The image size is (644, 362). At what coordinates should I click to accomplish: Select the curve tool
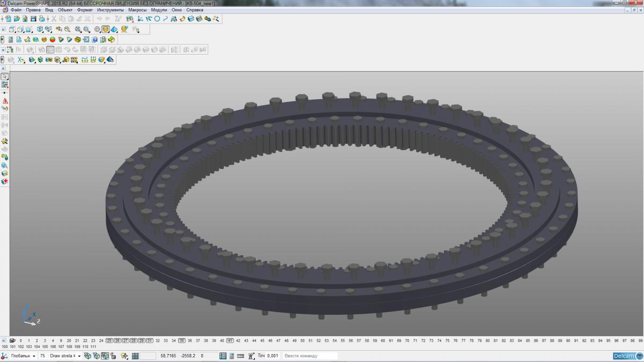(x=165, y=19)
